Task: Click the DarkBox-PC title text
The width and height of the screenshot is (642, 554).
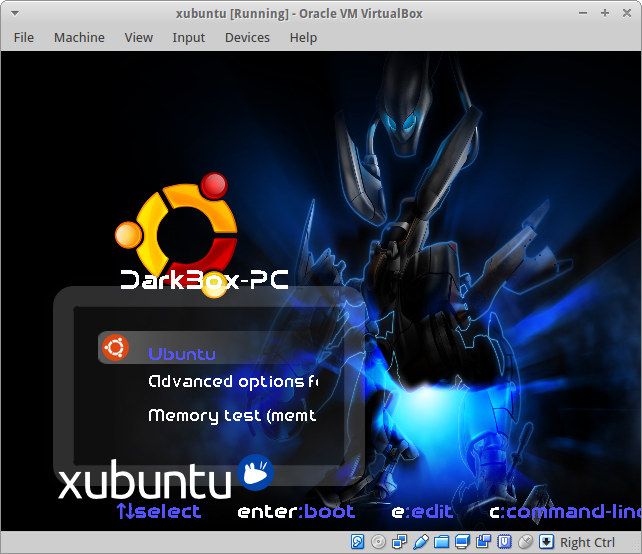Action: 204,280
